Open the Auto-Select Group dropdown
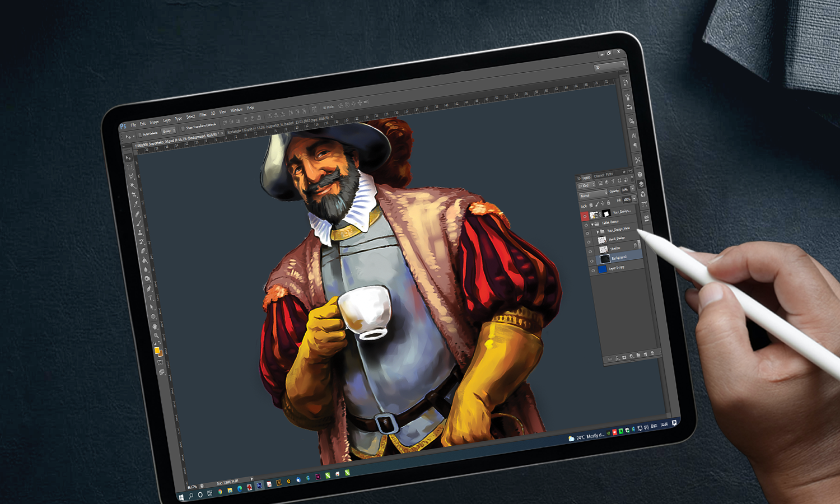This screenshot has height=504, width=840. tap(169, 131)
